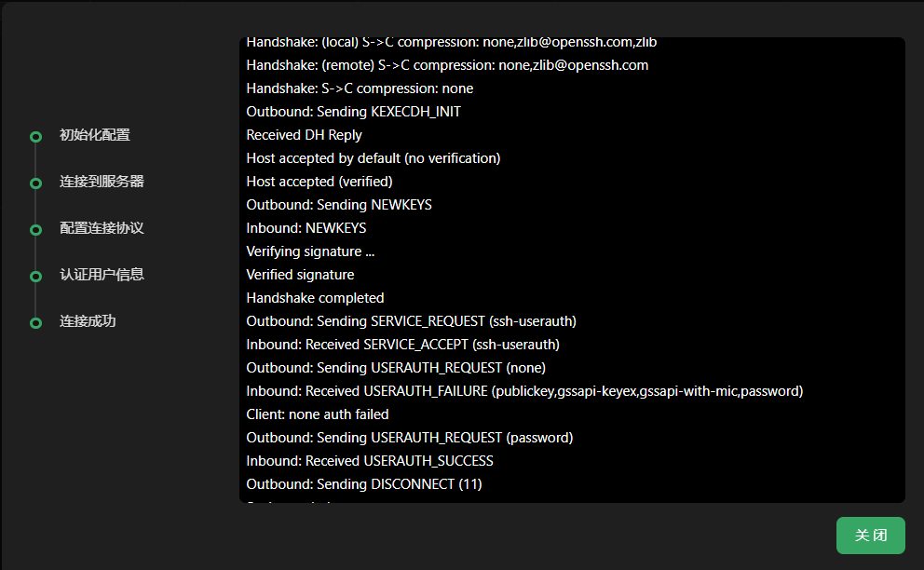Click the connection log panel scrollbar

click(x=899, y=270)
